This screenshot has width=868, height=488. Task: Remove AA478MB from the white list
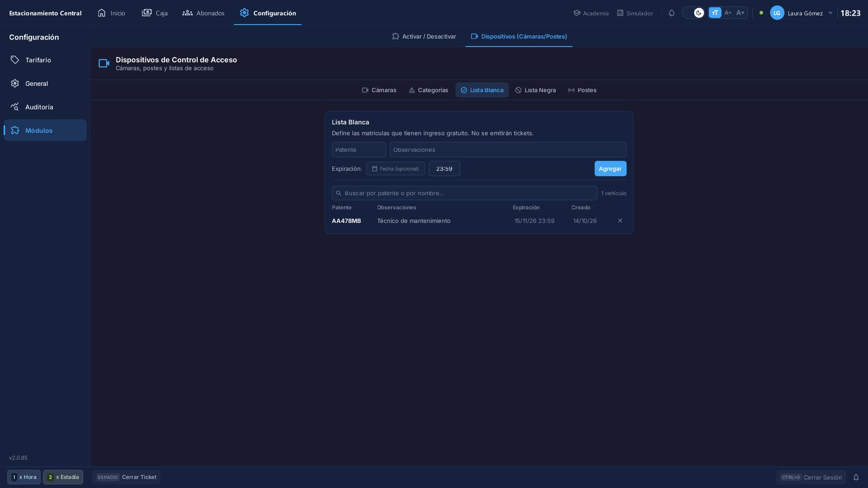pos(620,221)
